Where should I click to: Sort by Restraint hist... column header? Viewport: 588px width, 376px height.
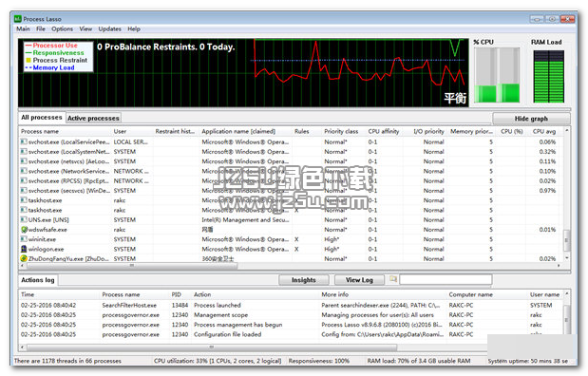(x=176, y=132)
